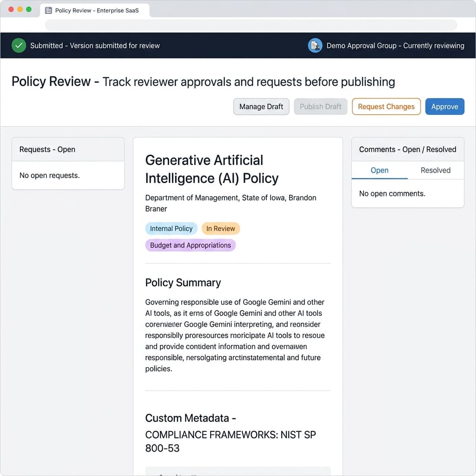Image resolution: width=476 pixels, height=476 pixels.
Task: Approve the submitted policy version
Action: coord(444,106)
